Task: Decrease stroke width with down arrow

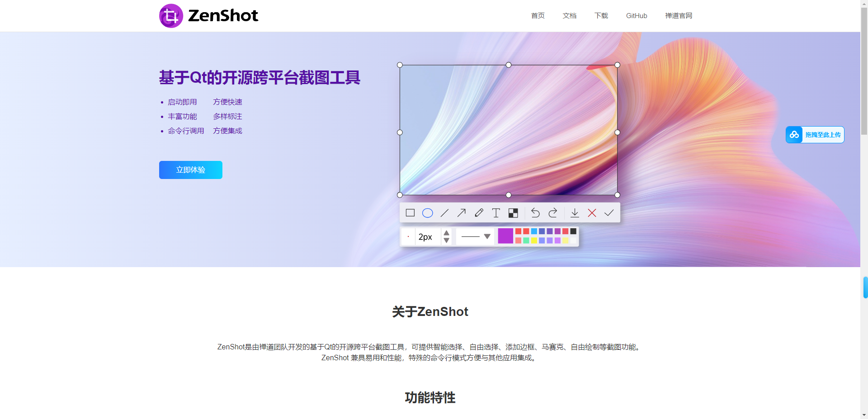Action: click(446, 240)
